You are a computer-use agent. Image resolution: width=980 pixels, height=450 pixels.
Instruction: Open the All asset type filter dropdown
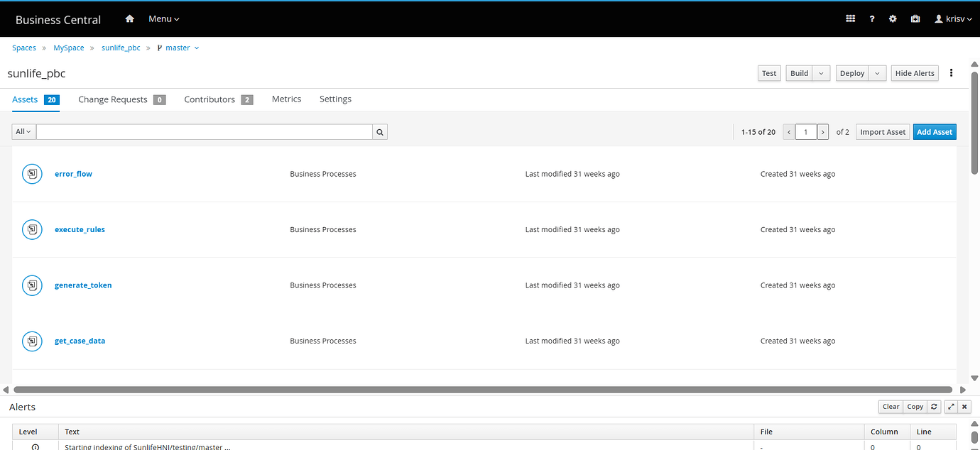tap(22, 131)
